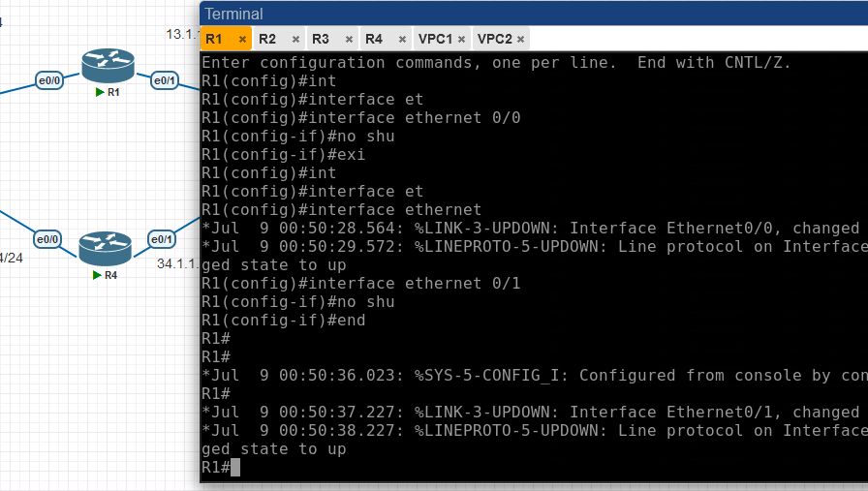Switch to the R4 terminal tab
Screen dimensions: 868x491
click(373, 39)
